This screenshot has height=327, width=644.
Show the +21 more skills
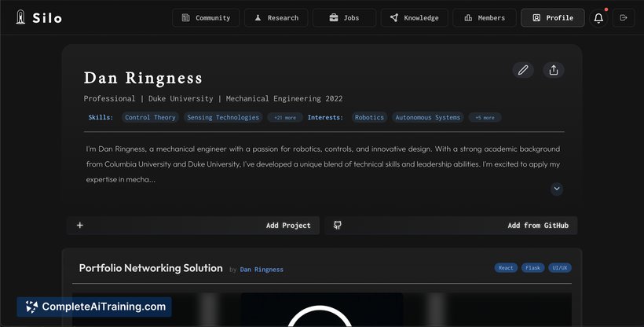pyautogui.click(x=285, y=118)
